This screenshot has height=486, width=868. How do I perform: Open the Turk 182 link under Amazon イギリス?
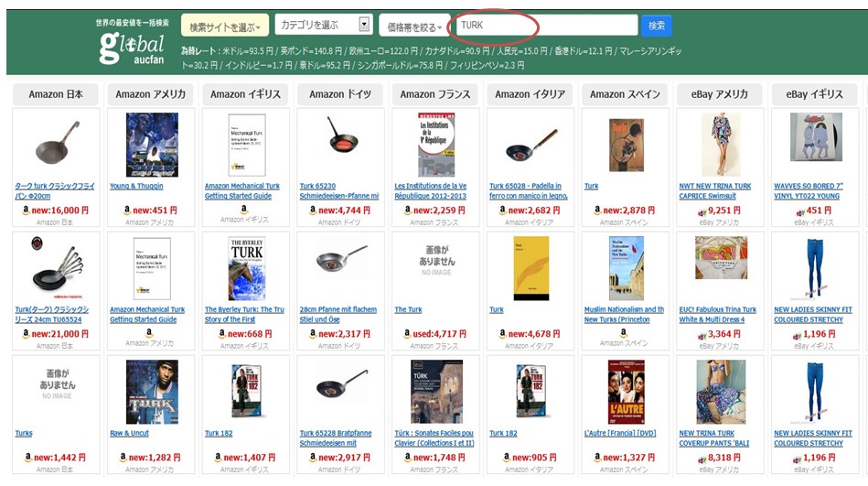(x=219, y=433)
